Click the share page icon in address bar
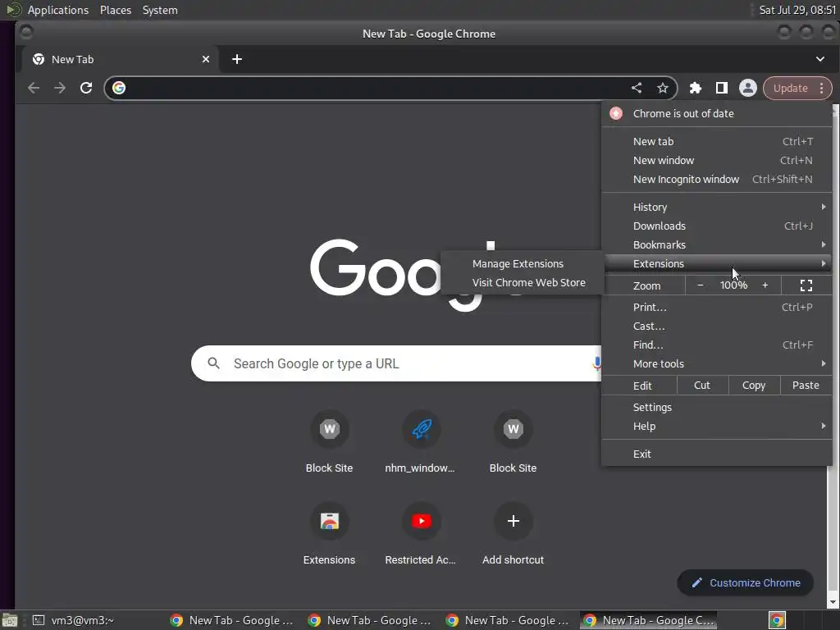The height and width of the screenshot is (630, 840). click(637, 88)
